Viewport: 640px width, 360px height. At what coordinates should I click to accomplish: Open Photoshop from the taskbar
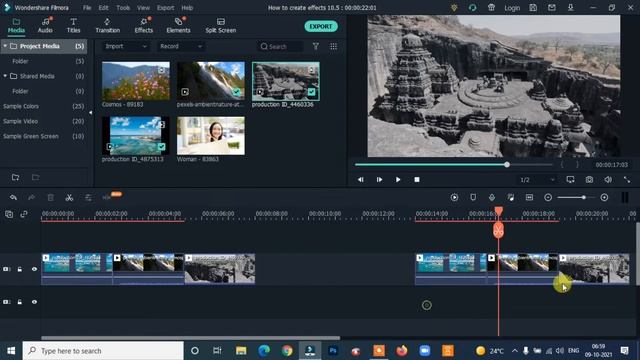pyautogui.click(x=333, y=351)
